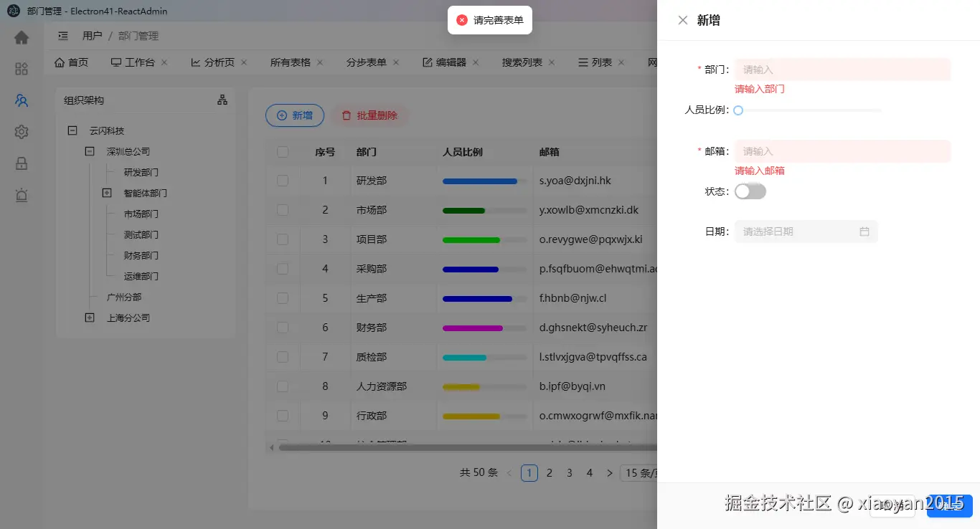
Task: Switch to the 首页 tab
Action: coord(71,62)
